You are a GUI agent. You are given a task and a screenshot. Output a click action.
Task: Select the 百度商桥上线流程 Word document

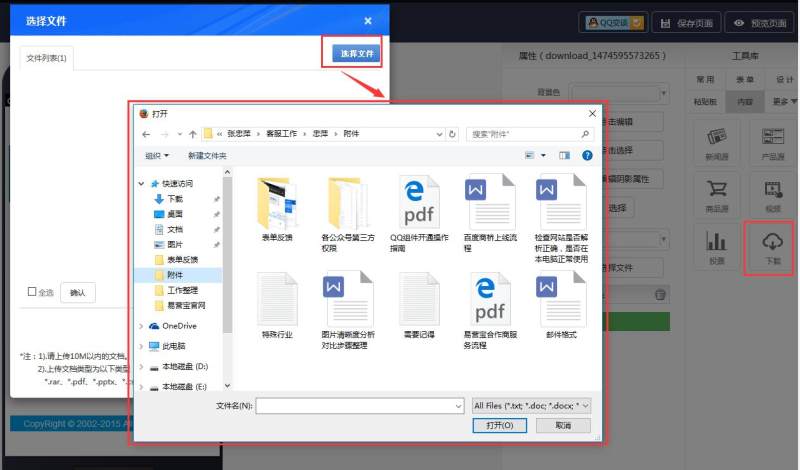pyautogui.click(x=490, y=203)
